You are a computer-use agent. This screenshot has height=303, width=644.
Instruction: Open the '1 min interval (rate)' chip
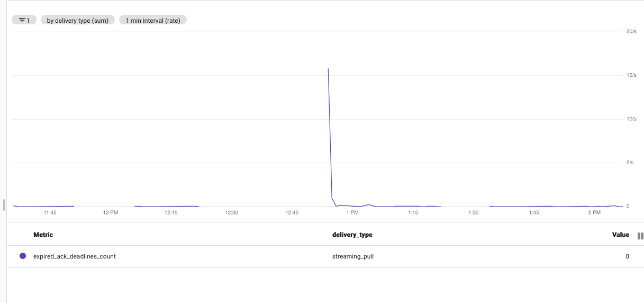[x=153, y=20]
